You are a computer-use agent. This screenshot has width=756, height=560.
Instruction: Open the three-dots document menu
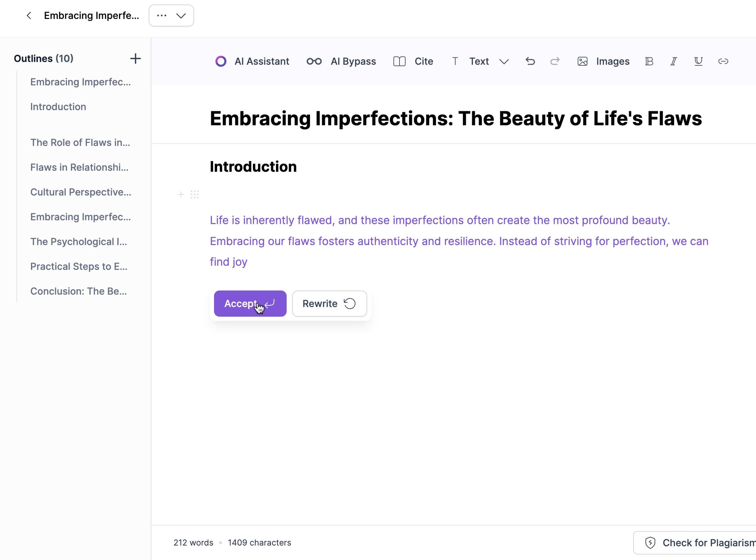(x=161, y=15)
